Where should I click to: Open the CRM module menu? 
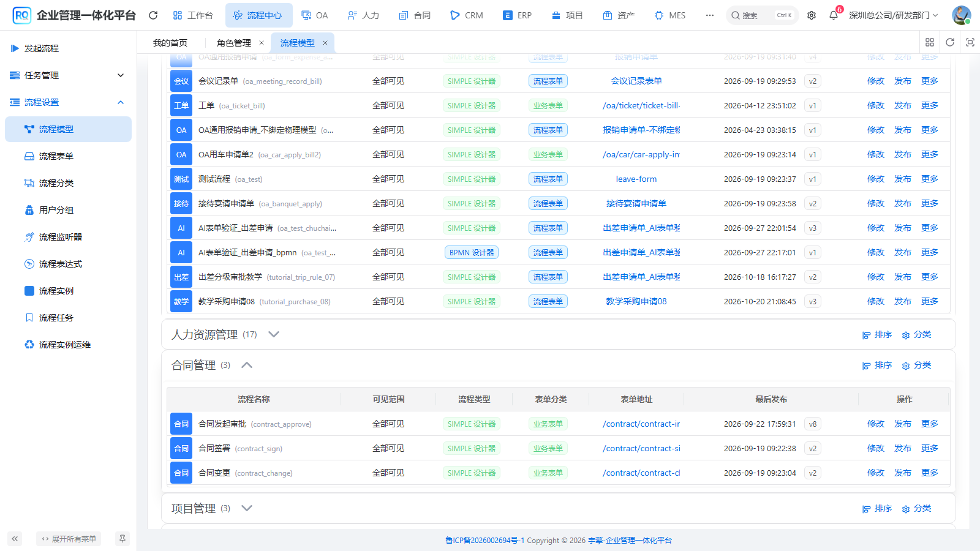(x=467, y=15)
